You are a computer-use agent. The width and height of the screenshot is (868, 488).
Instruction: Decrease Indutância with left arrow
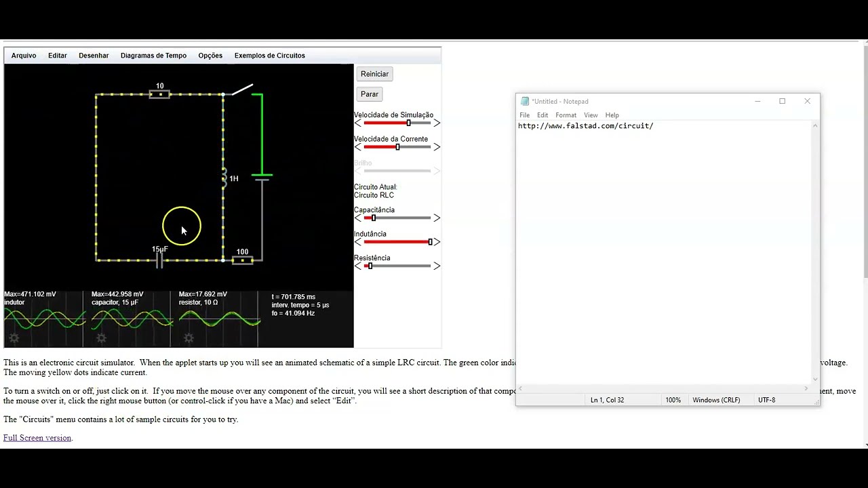tap(358, 242)
